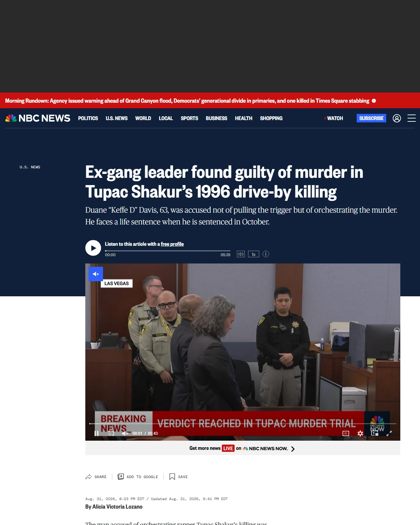Click U.S. NEWS category label
420x525 pixels.
[30, 167]
